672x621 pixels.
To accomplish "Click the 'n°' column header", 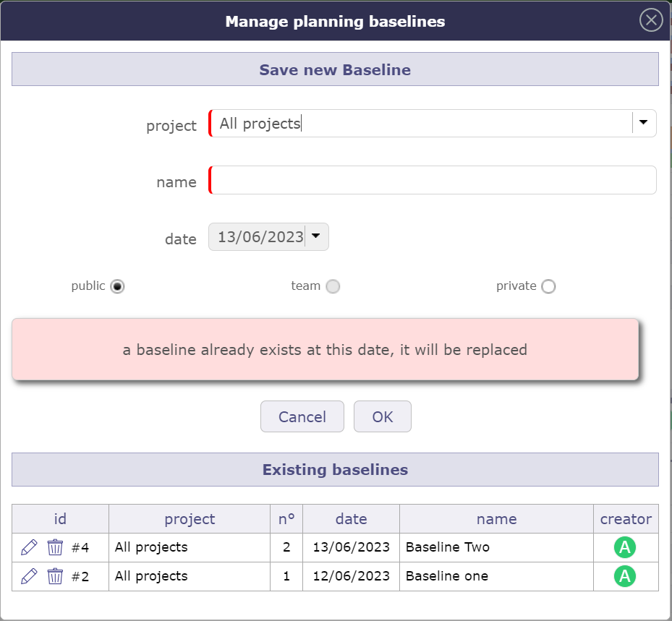I will (286, 519).
